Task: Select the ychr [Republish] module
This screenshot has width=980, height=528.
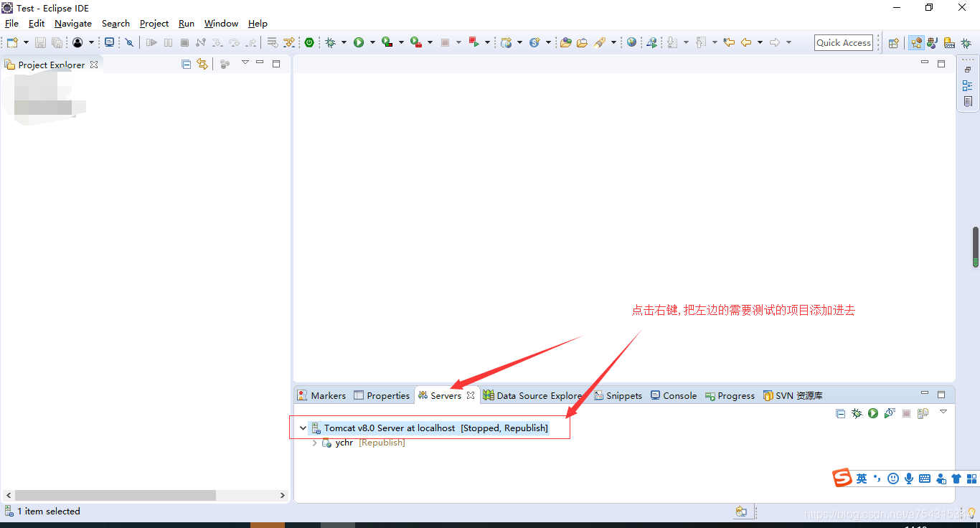Action: (363, 443)
